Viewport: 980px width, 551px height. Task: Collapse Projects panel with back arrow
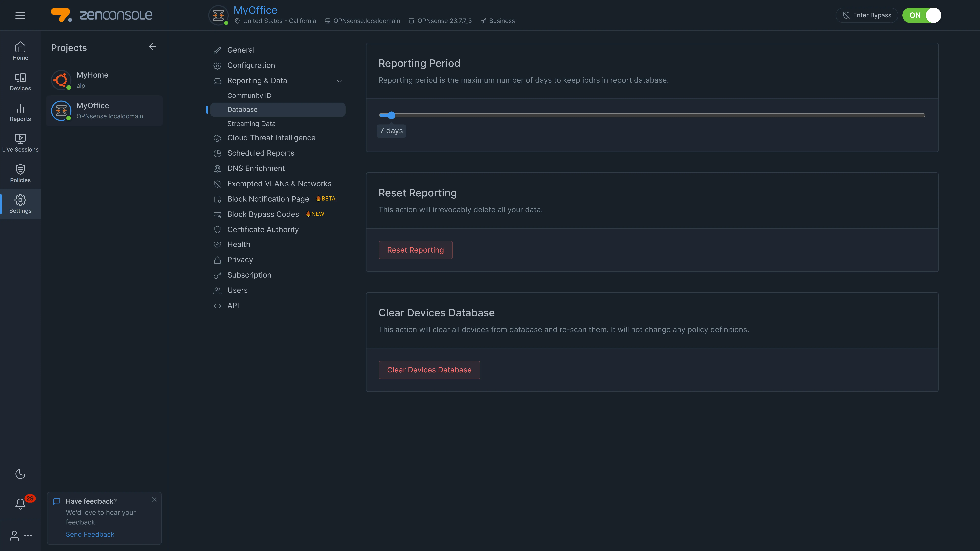tap(153, 46)
